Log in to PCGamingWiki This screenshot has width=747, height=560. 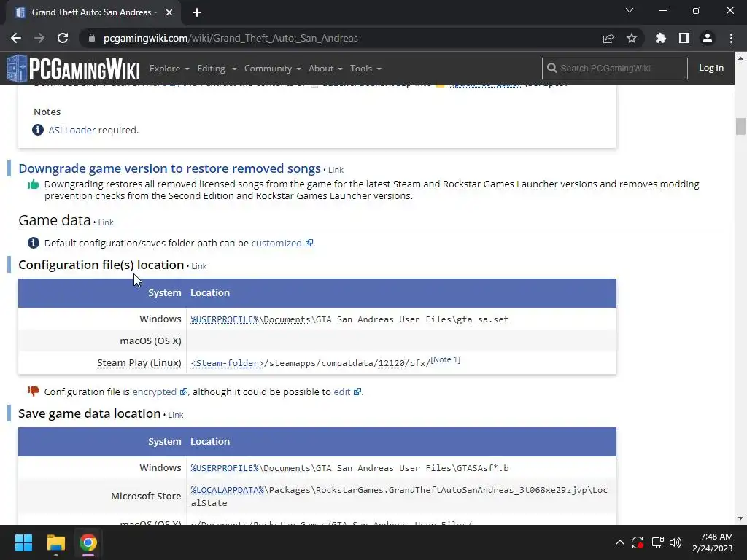pos(711,68)
